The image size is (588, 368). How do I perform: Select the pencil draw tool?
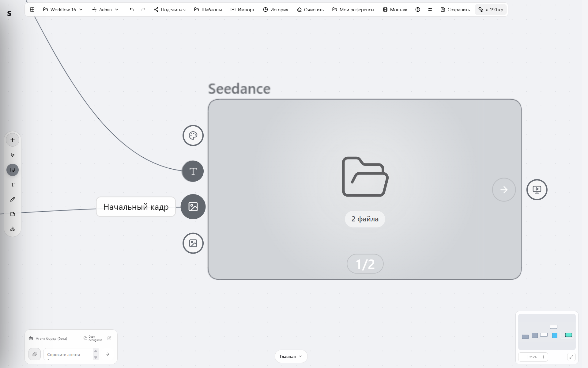[x=13, y=199]
